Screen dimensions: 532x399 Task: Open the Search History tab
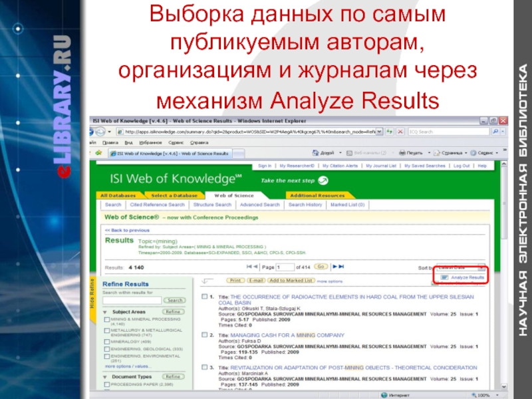point(305,205)
